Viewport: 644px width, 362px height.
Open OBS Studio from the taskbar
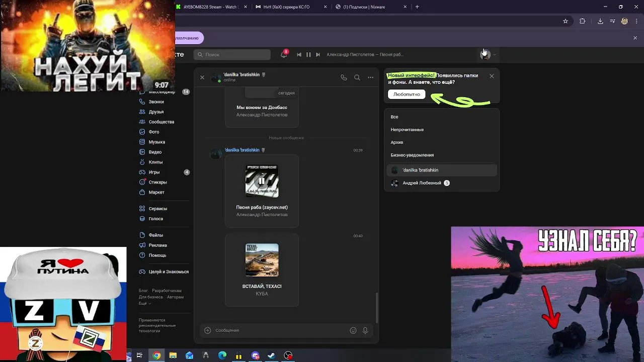pos(288,355)
